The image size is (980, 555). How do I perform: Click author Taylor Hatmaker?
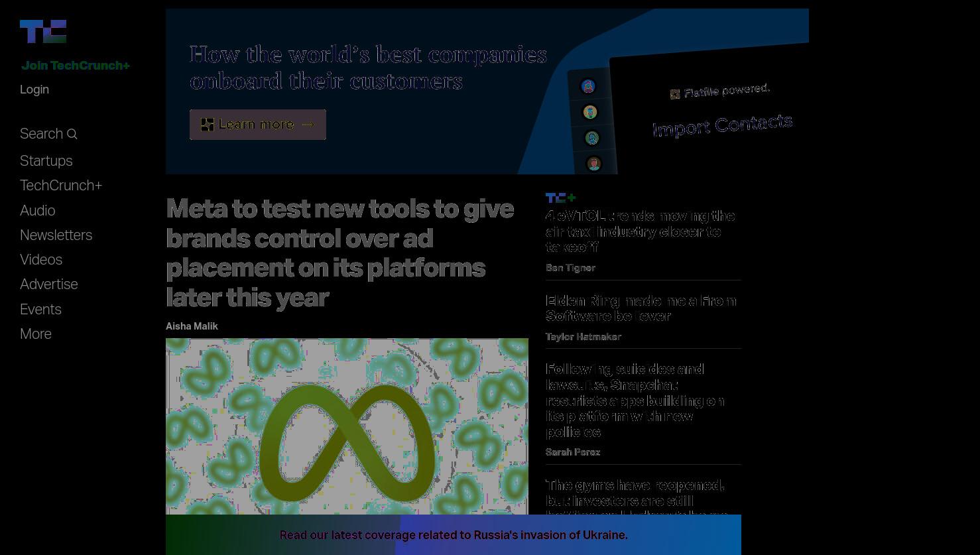[x=583, y=337]
